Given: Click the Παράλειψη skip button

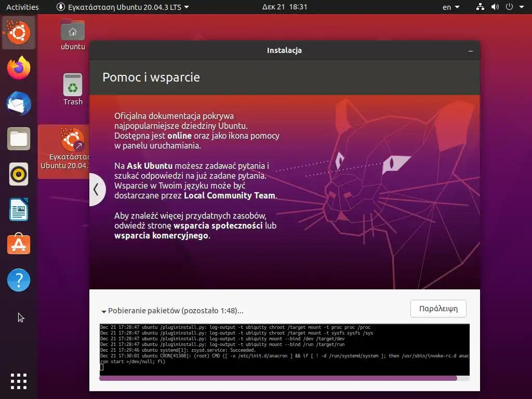Looking at the screenshot, I should click(x=438, y=309).
